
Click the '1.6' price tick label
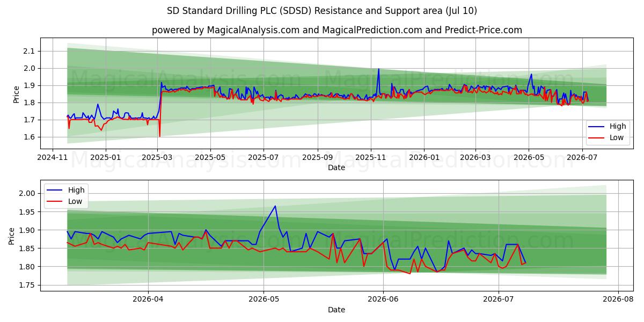[x=29, y=137]
